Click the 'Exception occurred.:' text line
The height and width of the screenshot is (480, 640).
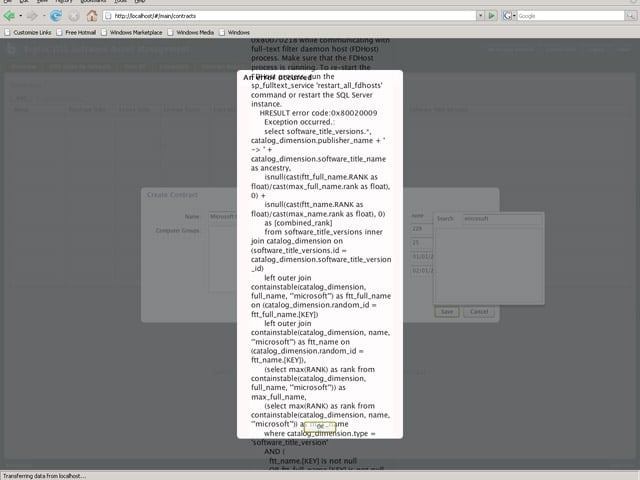pos(299,122)
